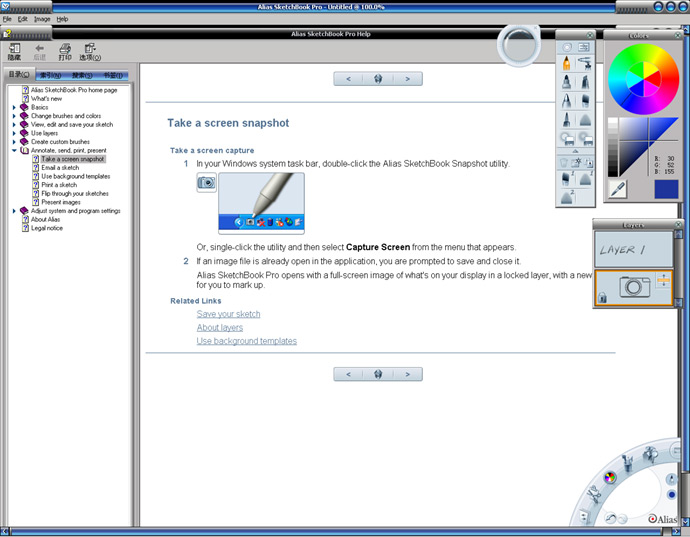Click the copy brush icon beside new brush

point(588,163)
